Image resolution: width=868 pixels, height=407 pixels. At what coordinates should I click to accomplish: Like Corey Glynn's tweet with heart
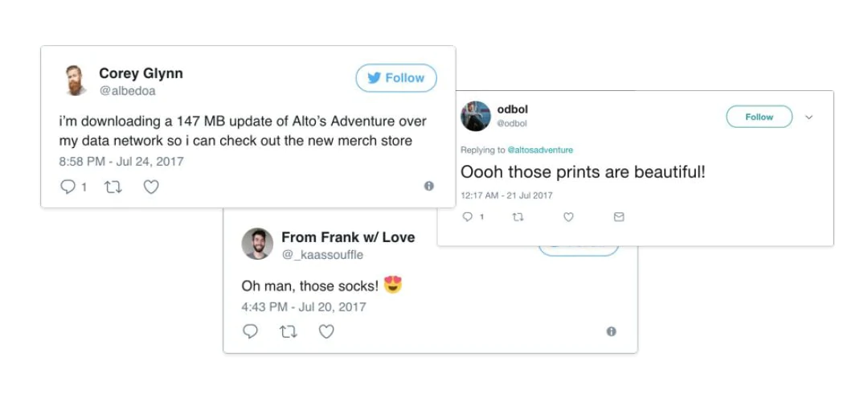click(151, 187)
